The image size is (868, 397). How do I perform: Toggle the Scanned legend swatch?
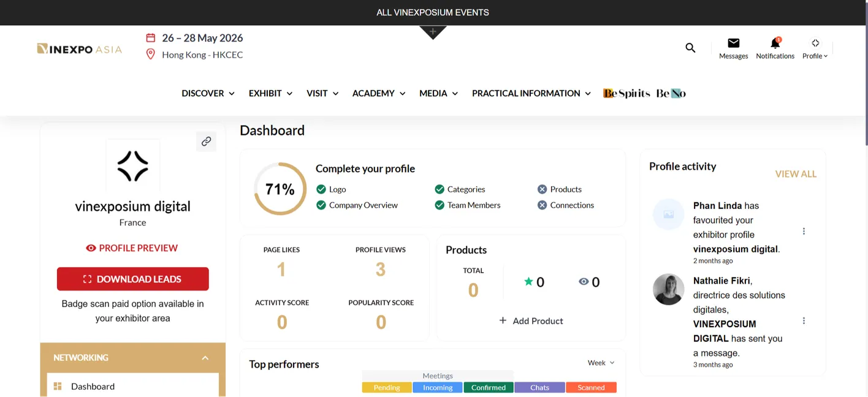pyautogui.click(x=591, y=387)
